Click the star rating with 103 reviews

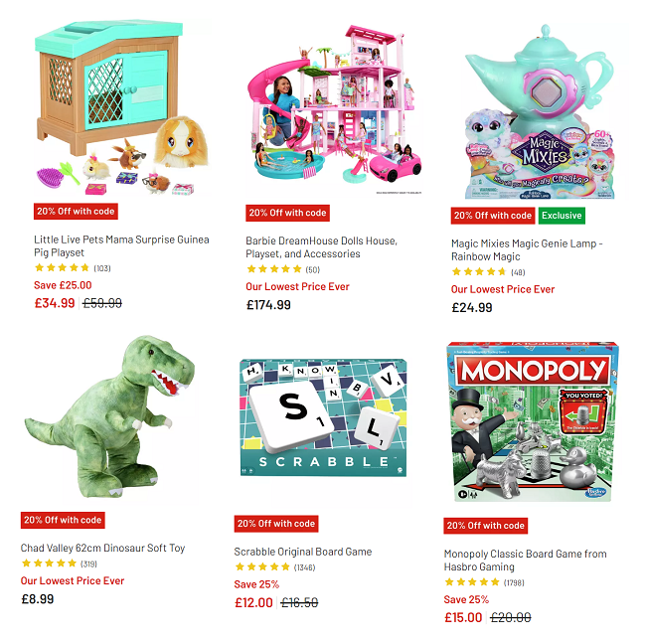tap(73, 268)
